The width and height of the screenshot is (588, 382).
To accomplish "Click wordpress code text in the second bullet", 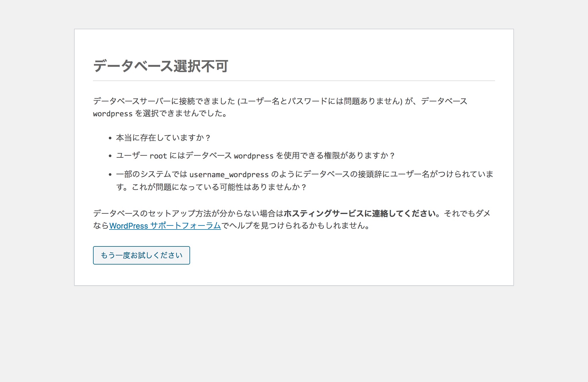I will (x=254, y=156).
